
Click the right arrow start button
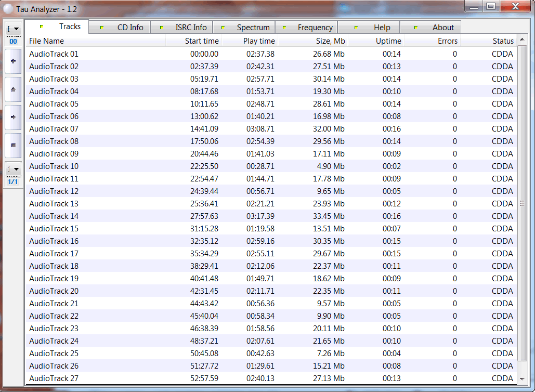click(13, 117)
